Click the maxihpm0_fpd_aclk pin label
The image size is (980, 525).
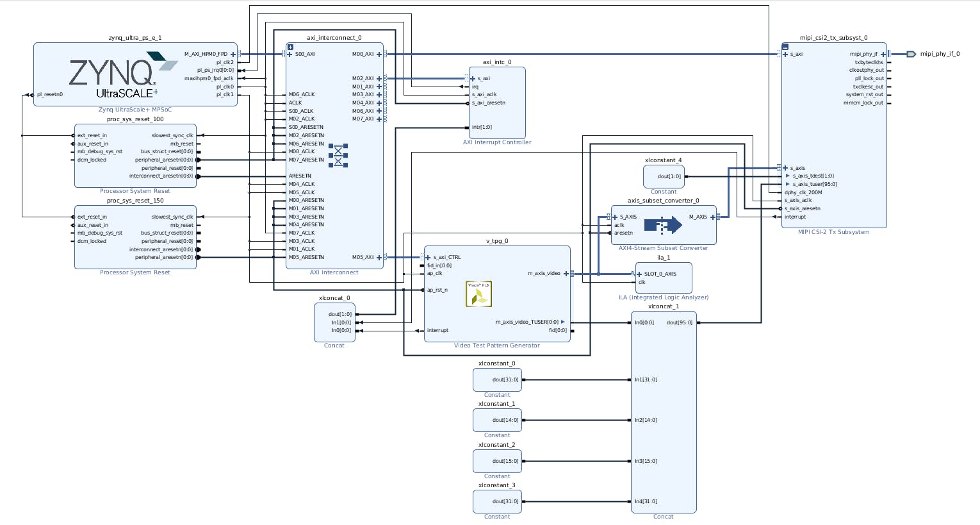209,79
